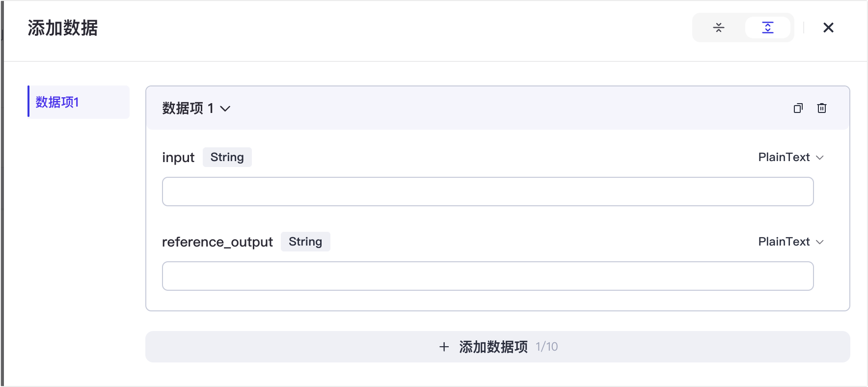Click the collapse-all view icon
The height and width of the screenshot is (387, 868).
tap(719, 28)
